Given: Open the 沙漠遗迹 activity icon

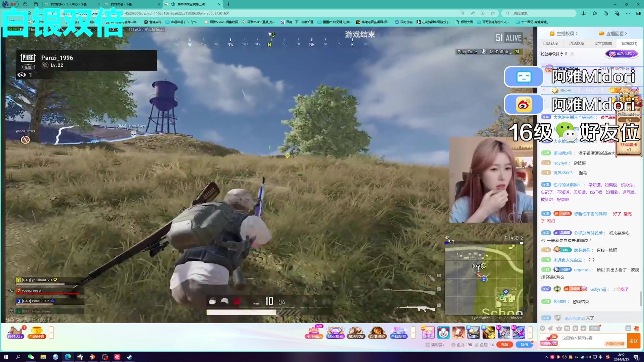Looking at the screenshot, I should [x=377, y=333].
